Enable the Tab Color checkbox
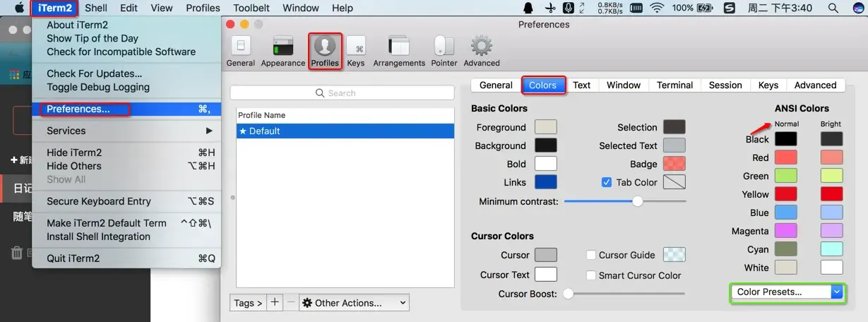 point(606,182)
